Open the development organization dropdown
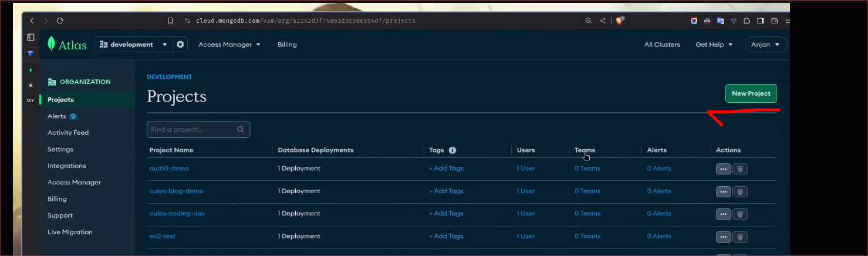Screen dimensions: 868x256 (134, 45)
